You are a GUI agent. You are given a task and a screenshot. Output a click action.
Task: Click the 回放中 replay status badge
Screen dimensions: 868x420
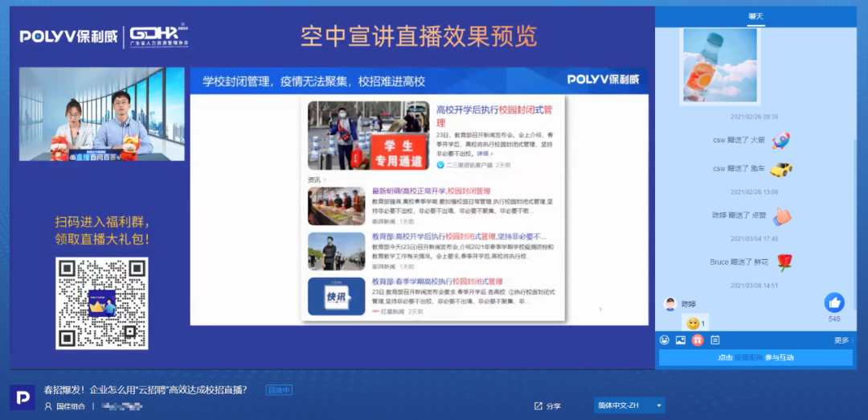(279, 390)
